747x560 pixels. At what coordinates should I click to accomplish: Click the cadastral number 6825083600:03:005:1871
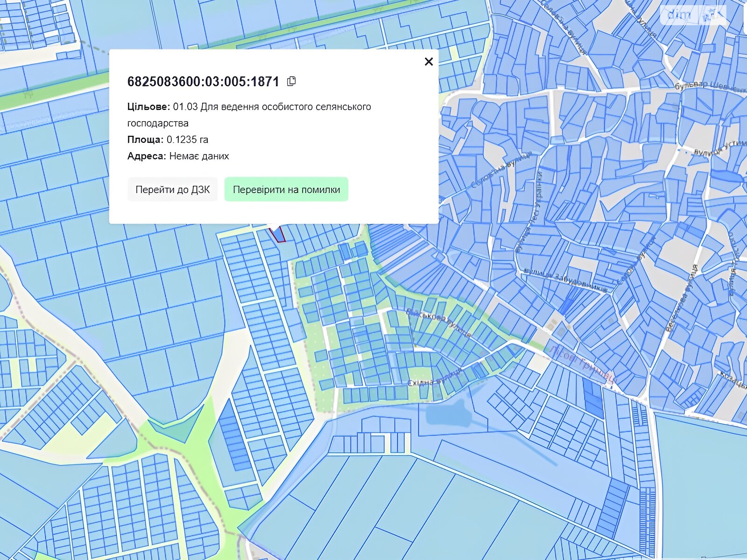tap(203, 82)
